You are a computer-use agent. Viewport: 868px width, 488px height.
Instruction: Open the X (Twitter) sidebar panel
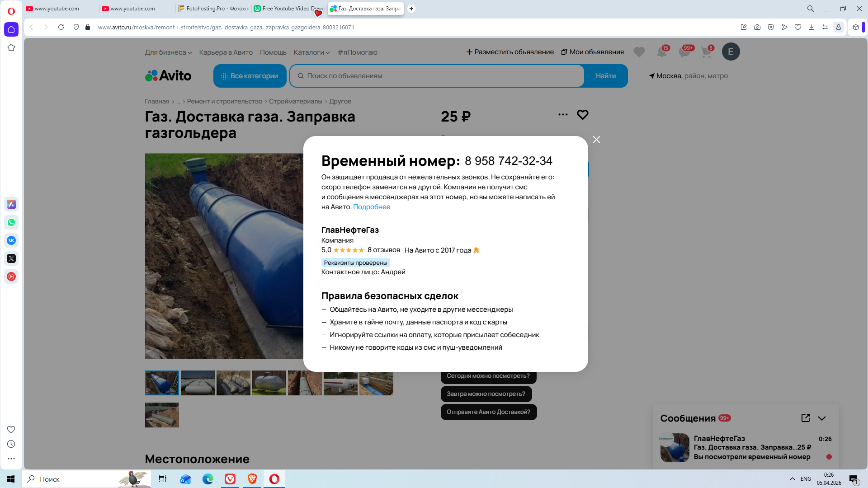point(11,258)
